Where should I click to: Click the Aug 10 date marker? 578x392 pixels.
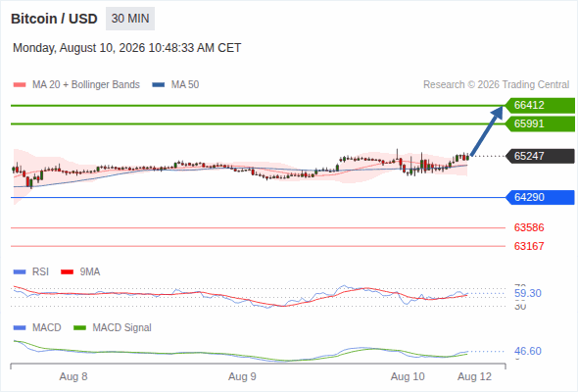(x=408, y=376)
